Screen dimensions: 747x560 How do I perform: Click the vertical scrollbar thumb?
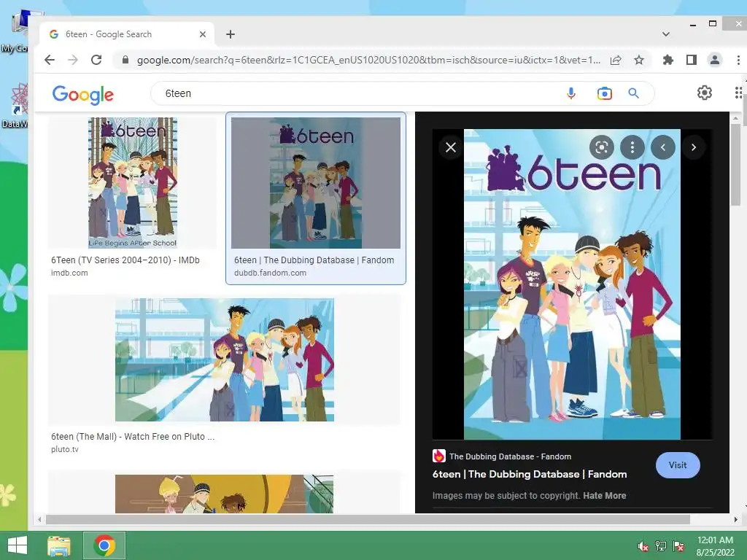click(735, 165)
